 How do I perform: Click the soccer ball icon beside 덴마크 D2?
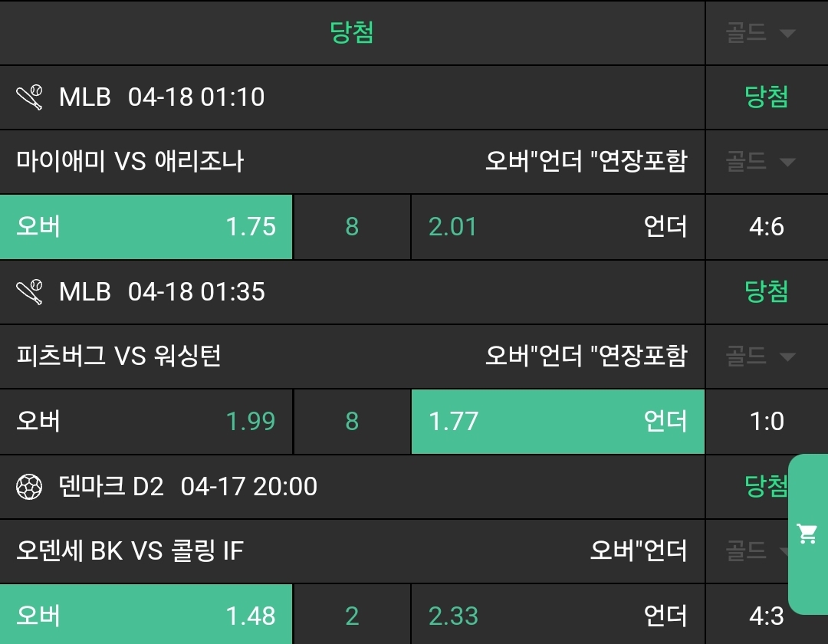(x=29, y=487)
